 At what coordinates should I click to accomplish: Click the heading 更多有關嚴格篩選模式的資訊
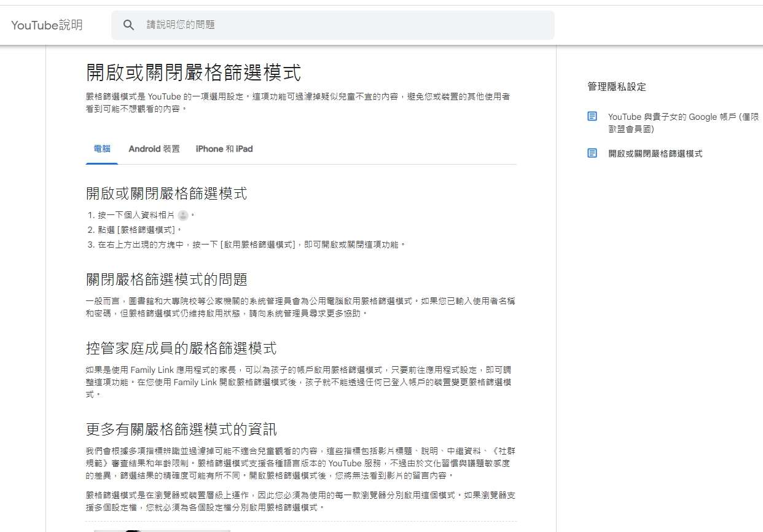181,428
